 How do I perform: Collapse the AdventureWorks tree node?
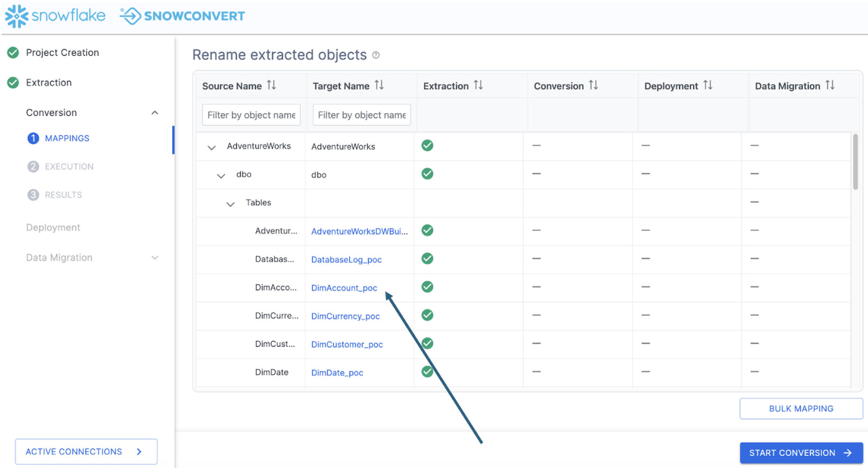tap(211, 146)
